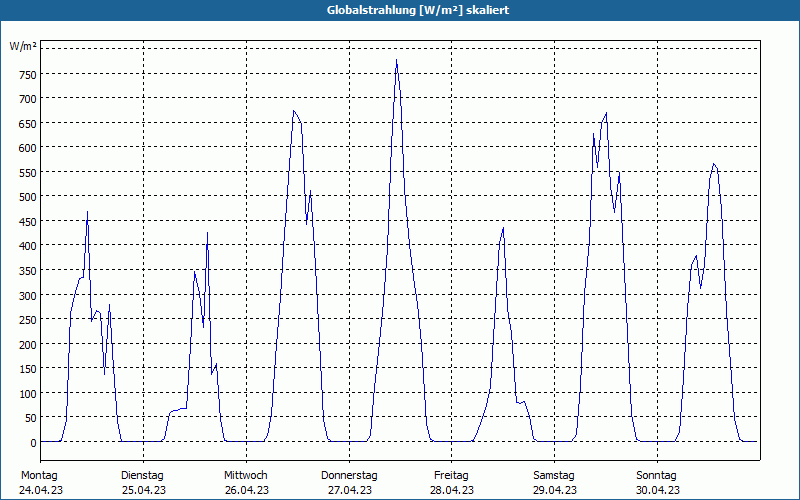The image size is (800, 500).
Task: Click the '30.04.23' date label
Action: (658, 490)
